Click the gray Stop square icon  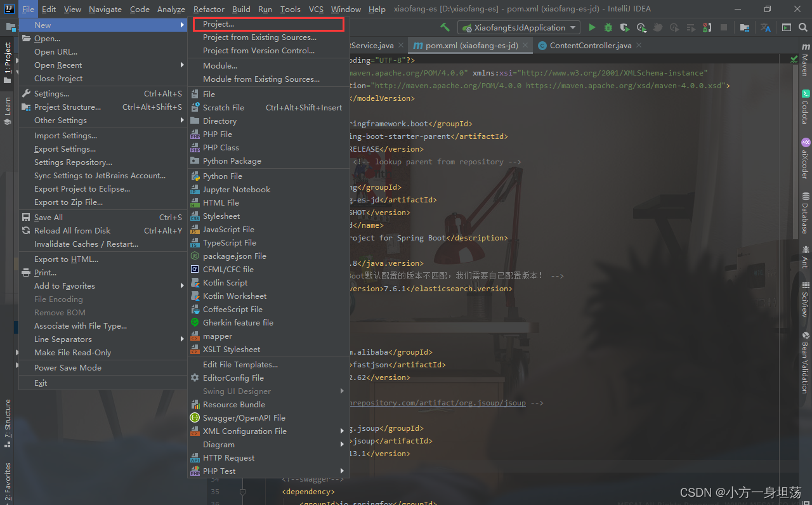724,27
